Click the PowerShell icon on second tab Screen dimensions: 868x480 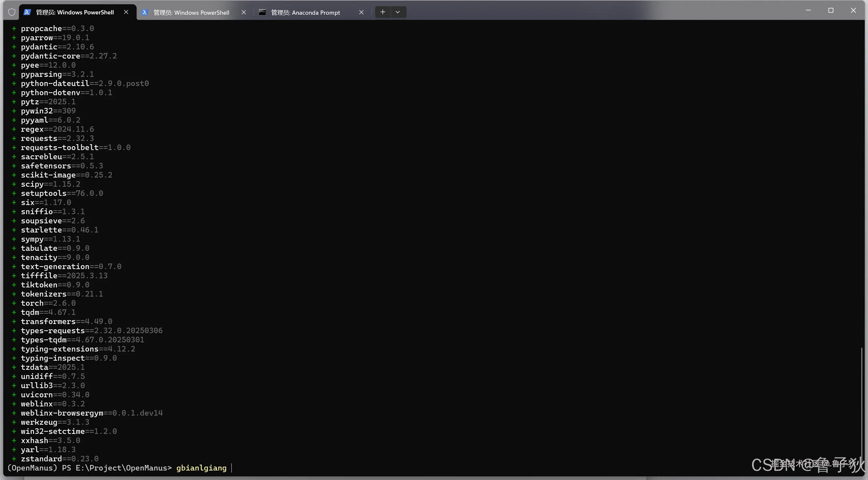pyautogui.click(x=144, y=12)
